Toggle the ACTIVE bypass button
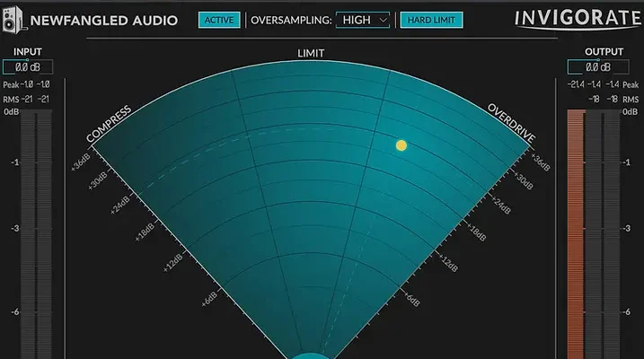 (x=216, y=19)
